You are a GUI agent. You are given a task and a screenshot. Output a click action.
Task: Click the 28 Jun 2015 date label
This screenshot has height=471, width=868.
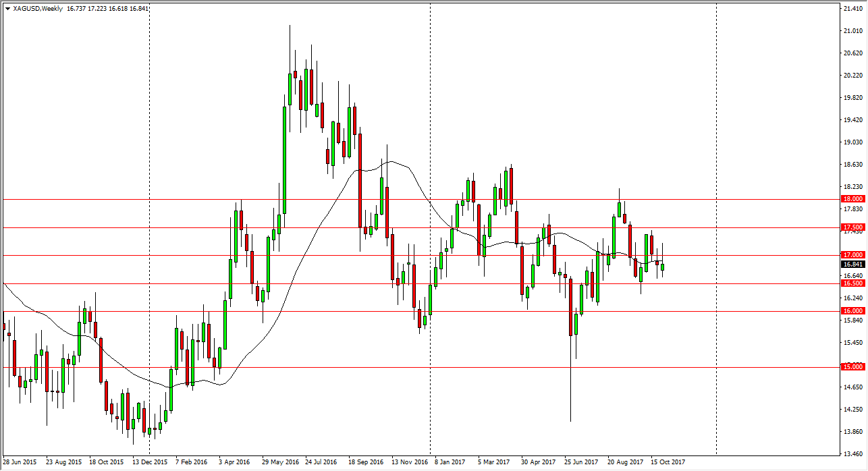point(21,463)
